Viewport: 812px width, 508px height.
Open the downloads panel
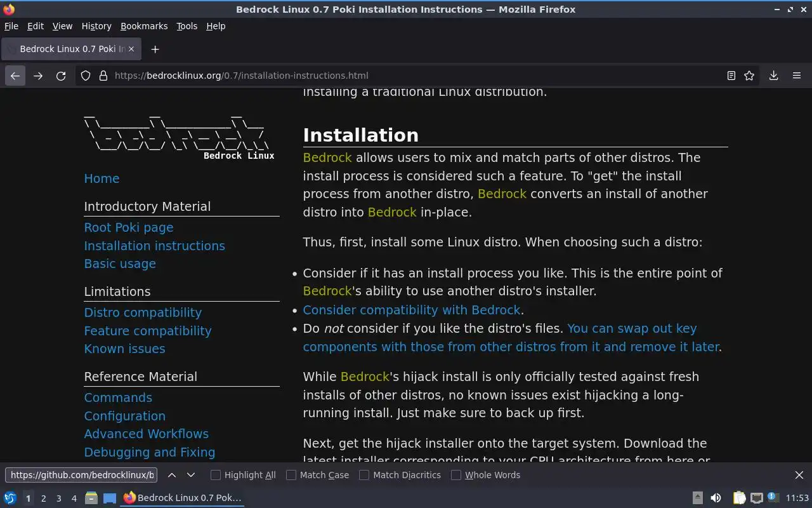[774, 76]
